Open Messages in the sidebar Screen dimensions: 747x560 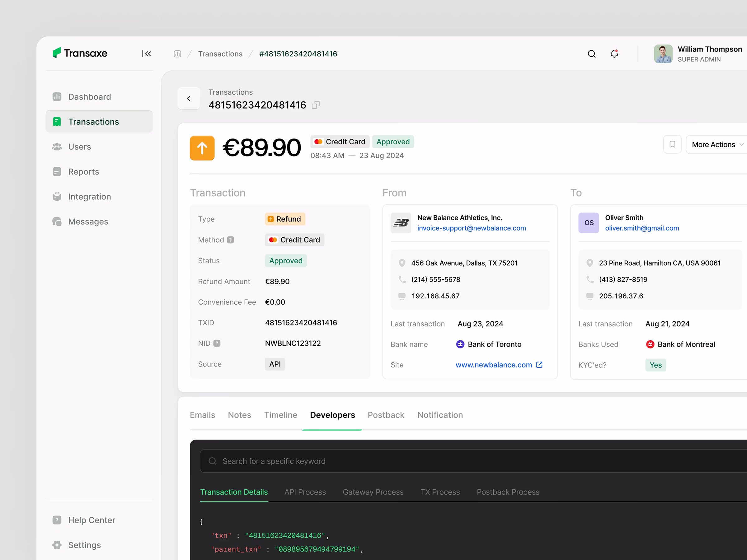click(x=99, y=222)
